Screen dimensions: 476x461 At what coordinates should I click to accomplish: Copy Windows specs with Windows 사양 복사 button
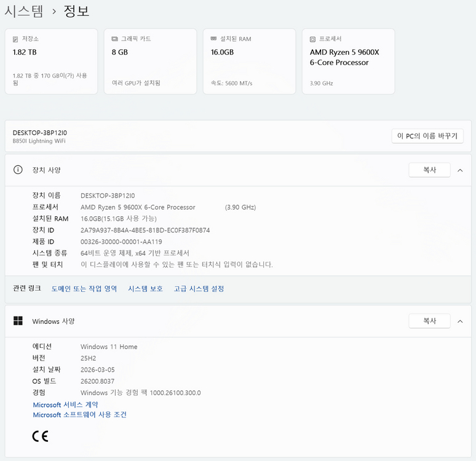pos(429,321)
